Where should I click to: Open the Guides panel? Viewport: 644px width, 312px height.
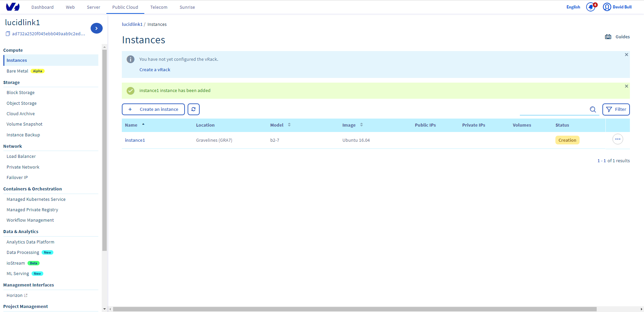click(x=617, y=37)
